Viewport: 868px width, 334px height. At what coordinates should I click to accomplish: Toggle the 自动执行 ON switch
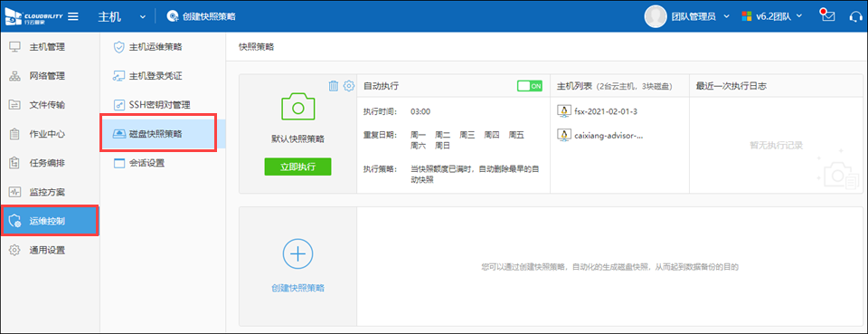coord(530,86)
